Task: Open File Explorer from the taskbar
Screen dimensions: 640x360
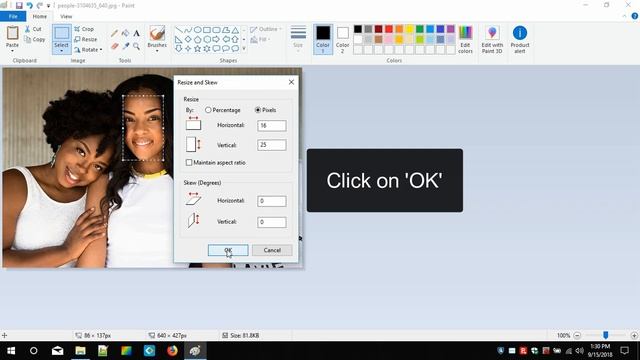Action: tap(80, 351)
